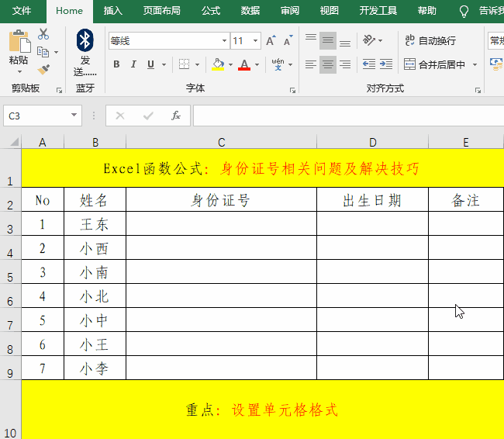Click the Insert Function fx icon
504x439 pixels.
176,116
